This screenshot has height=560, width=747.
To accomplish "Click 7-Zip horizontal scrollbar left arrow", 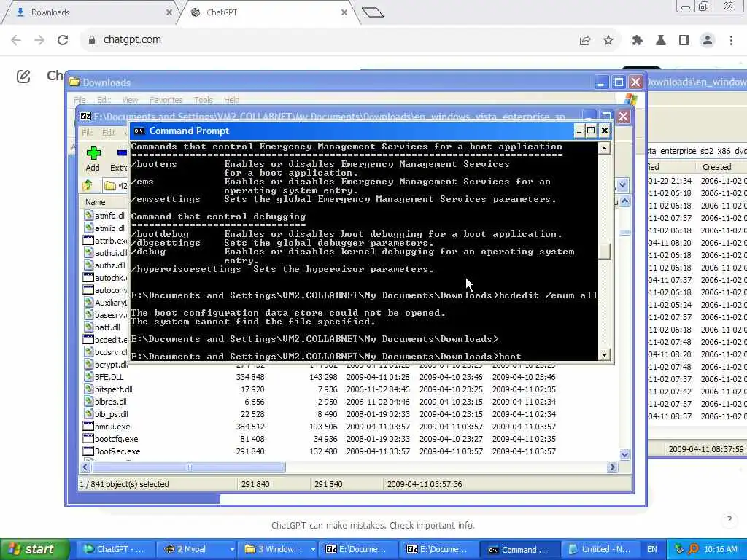I will 86,467.
